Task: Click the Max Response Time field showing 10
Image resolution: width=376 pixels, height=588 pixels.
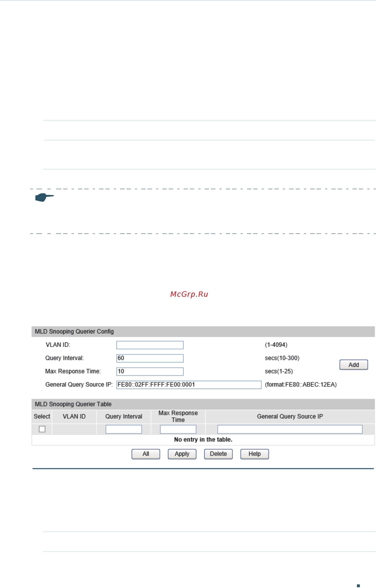Action: point(150,371)
